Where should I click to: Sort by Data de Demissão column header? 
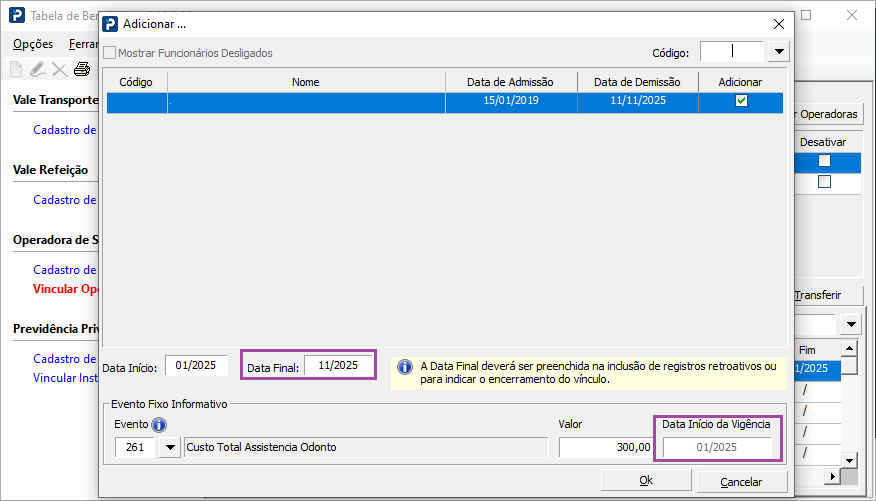pyautogui.click(x=637, y=82)
